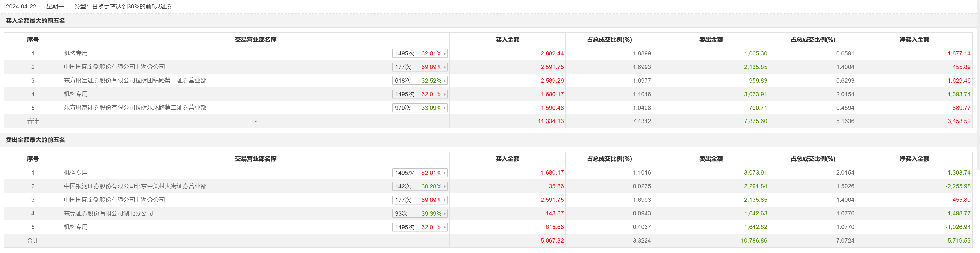The width and height of the screenshot is (980, 253).
Task: Click the 177次 badge arrow in the sell table
Action: click(x=444, y=200)
